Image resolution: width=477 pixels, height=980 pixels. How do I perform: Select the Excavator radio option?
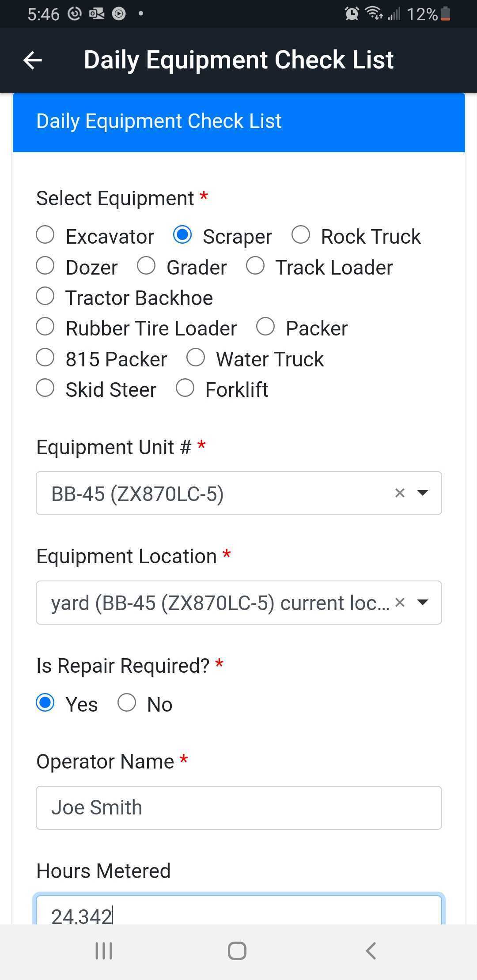(x=45, y=235)
